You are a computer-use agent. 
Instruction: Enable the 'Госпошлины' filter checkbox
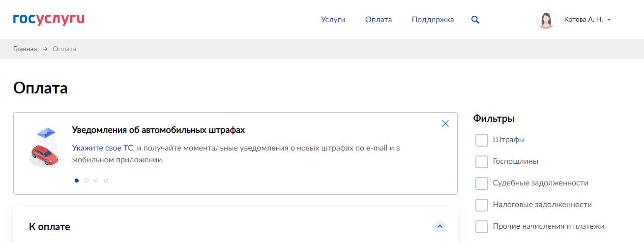[482, 161]
